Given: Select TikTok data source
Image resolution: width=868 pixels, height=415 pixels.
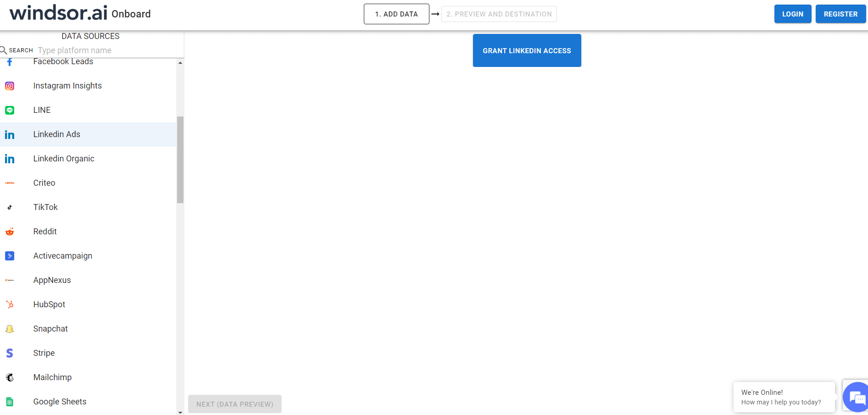Looking at the screenshot, I should point(88,207).
